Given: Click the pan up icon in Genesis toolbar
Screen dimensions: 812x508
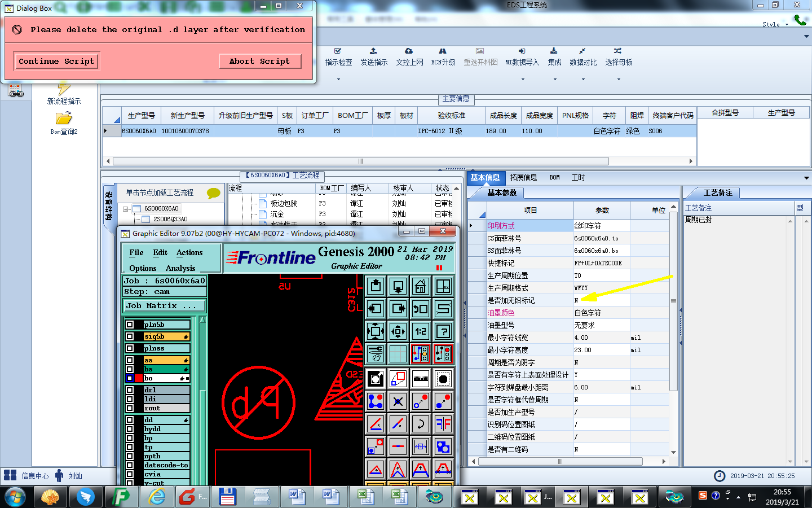Looking at the screenshot, I should pyautogui.click(x=376, y=286).
